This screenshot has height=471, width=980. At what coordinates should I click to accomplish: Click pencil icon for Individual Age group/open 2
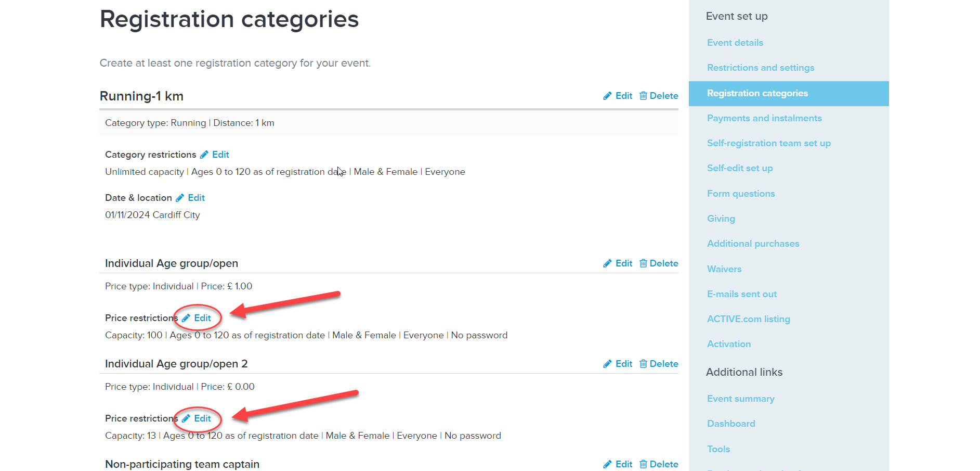(607, 364)
